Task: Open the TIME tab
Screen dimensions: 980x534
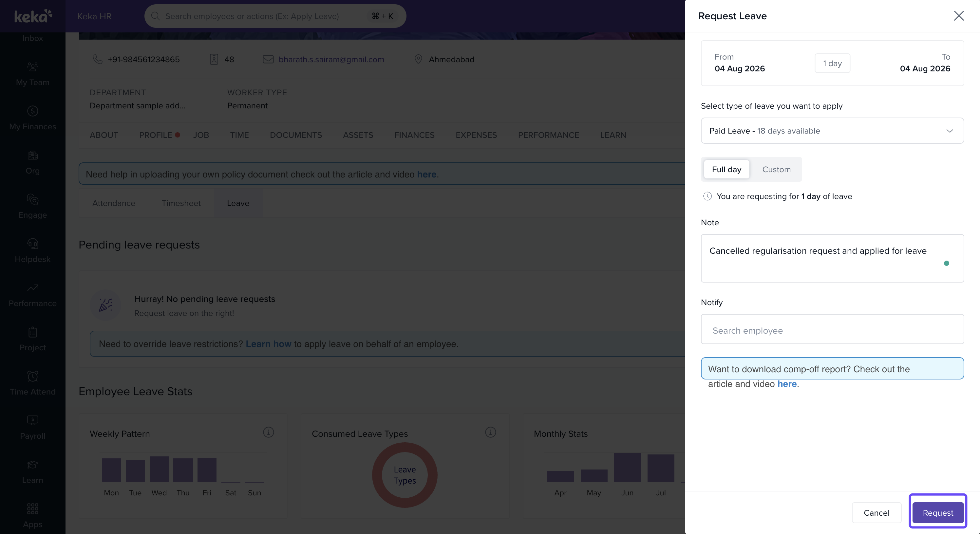Action: [x=239, y=135]
